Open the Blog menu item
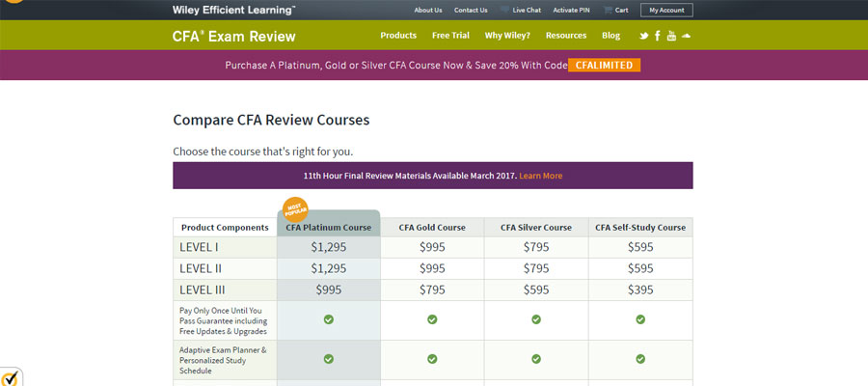Screen dimensions: 868x386 611,36
